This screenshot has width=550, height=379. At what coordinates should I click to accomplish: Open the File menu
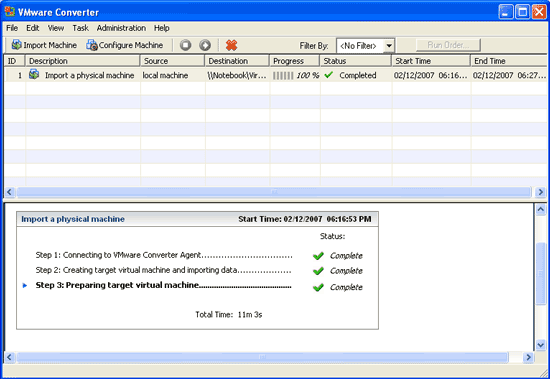[12, 28]
